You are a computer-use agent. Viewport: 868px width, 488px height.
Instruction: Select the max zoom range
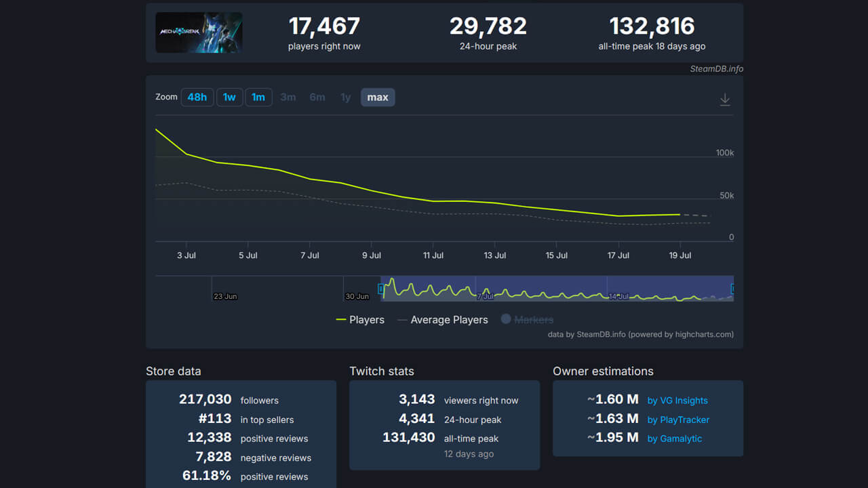(x=378, y=97)
